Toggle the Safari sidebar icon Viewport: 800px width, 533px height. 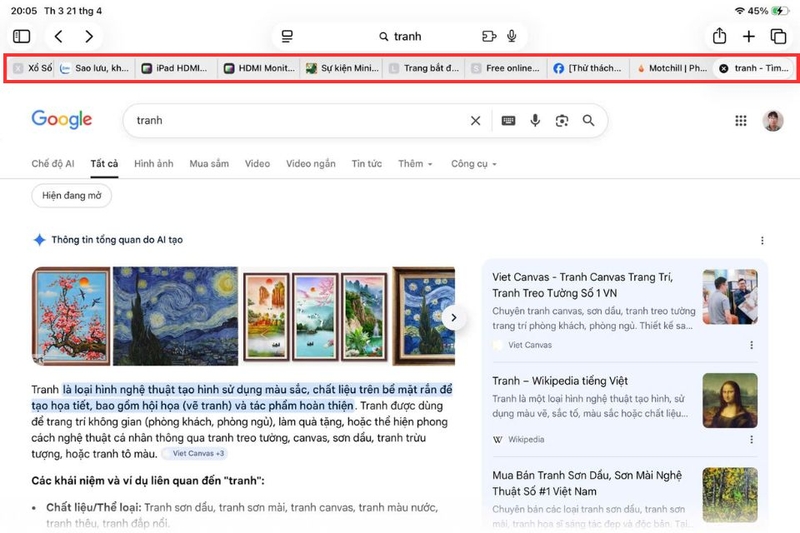21,36
